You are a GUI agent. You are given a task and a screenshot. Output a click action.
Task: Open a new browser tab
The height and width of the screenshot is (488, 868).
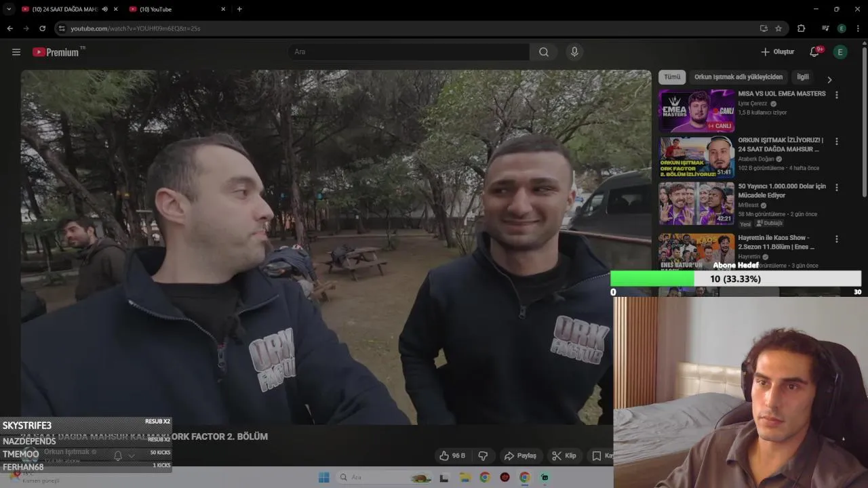tap(239, 9)
